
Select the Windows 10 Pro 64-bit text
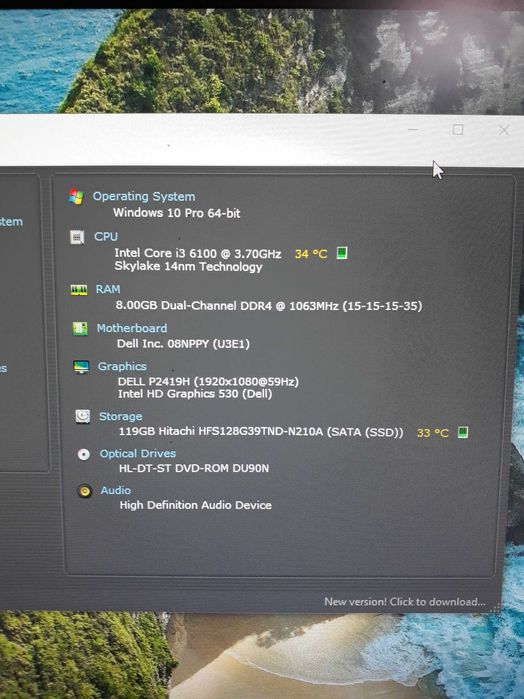(177, 213)
